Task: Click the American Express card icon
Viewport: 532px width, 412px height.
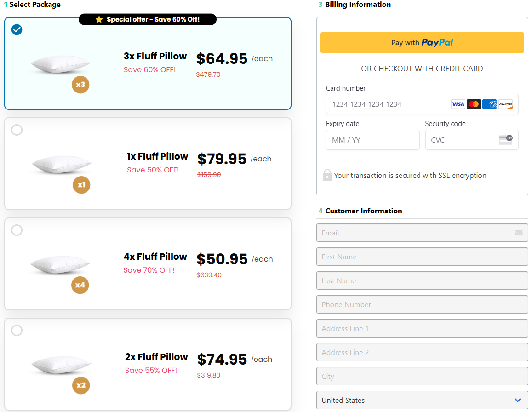Action: 489,104
